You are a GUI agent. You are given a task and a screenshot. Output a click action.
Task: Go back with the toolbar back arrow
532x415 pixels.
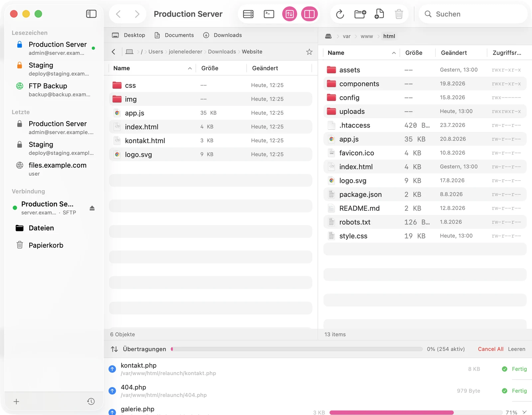point(118,14)
